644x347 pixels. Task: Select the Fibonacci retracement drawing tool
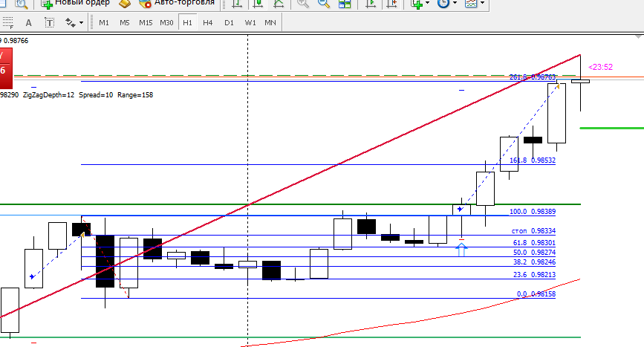[8, 22]
